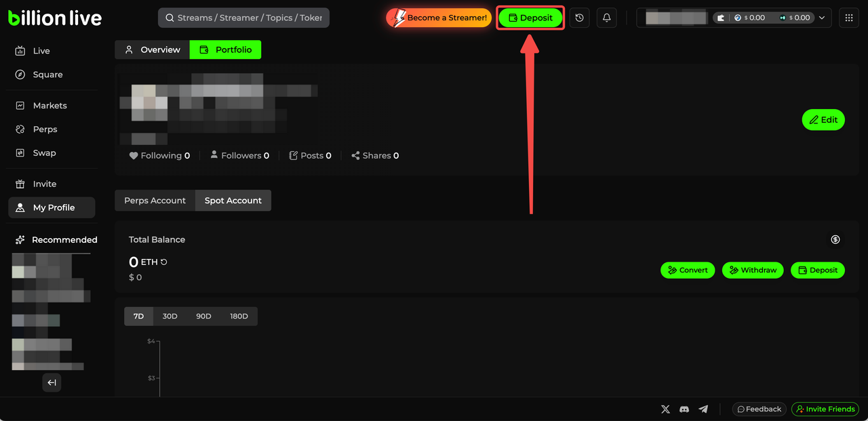
Task: Open the X (Twitter) footer link
Action: (665, 409)
